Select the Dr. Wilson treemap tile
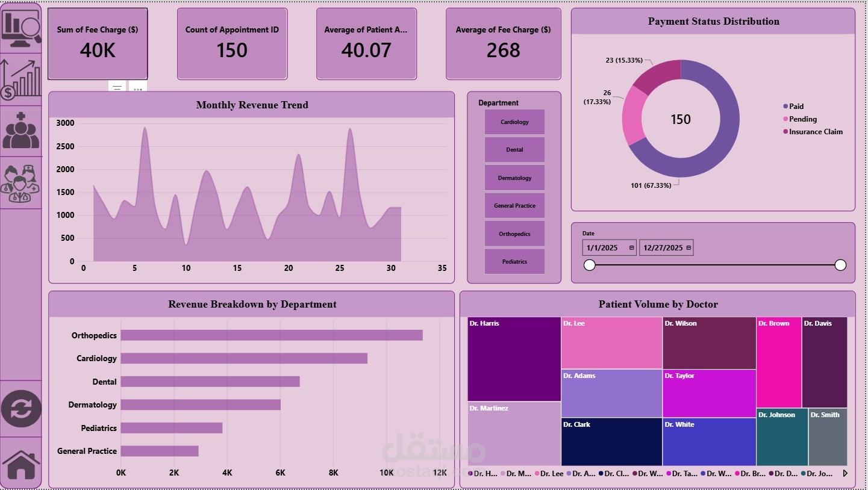Screen dimensions: 868x490 click(709, 343)
